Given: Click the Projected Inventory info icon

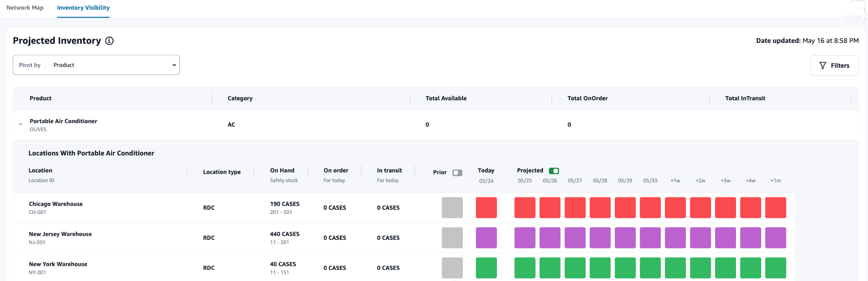Looking at the screenshot, I should 110,41.
